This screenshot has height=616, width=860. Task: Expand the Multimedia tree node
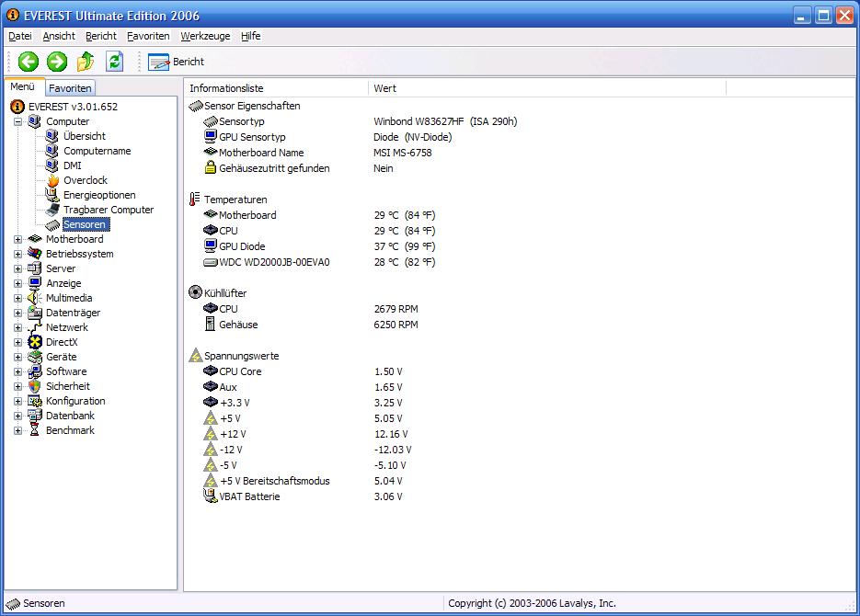18,299
